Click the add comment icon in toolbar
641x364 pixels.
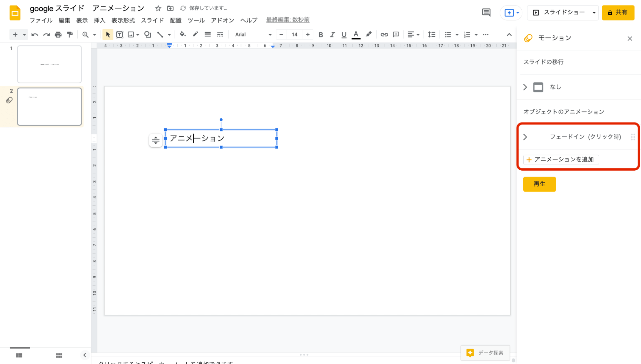coord(396,35)
